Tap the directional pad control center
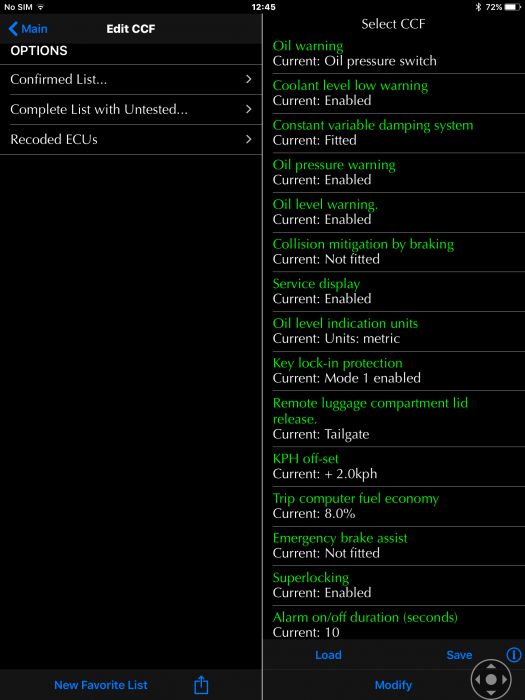Viewport: 525px width, 700px height. coord(491,679)
